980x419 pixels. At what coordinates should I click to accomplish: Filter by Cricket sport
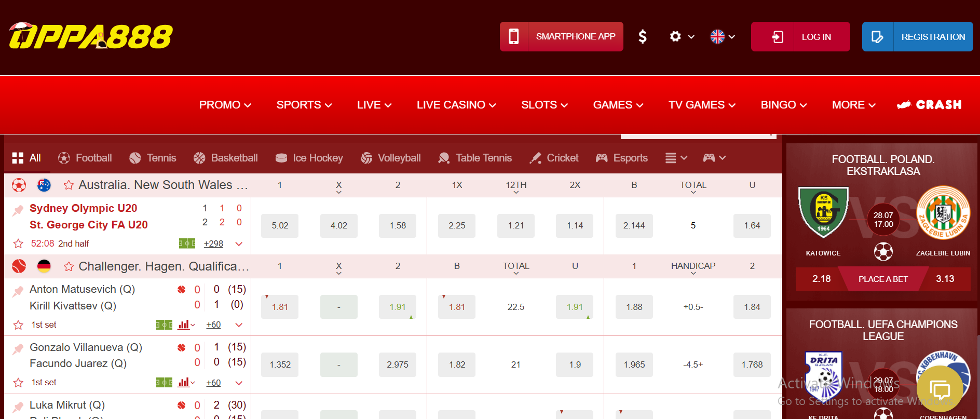554,158
